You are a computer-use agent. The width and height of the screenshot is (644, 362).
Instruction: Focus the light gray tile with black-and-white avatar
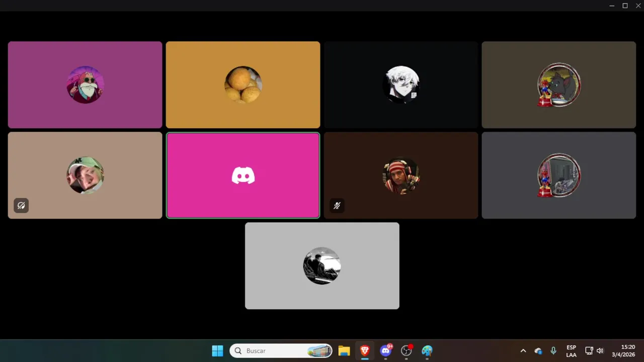coord(322,265)
